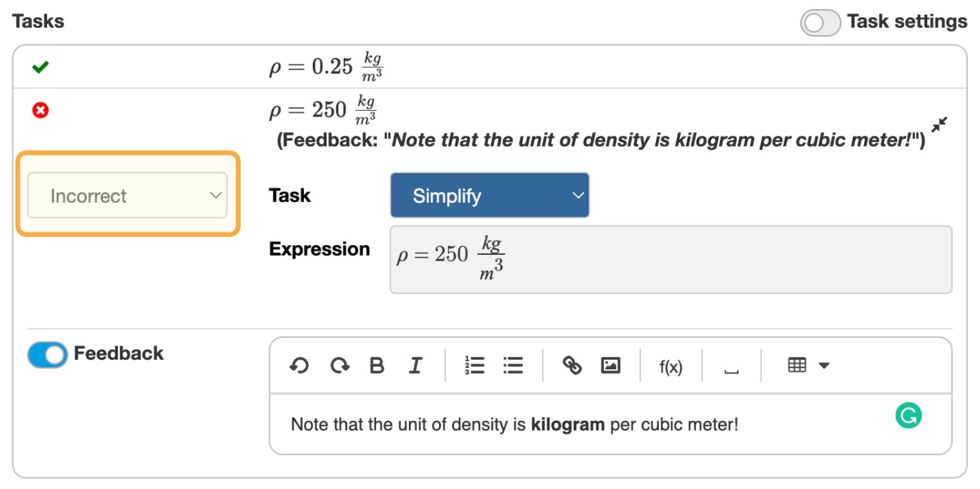Collapse the expanded task row
Viewport: 980px width, 489px height.
pos(939,125)
